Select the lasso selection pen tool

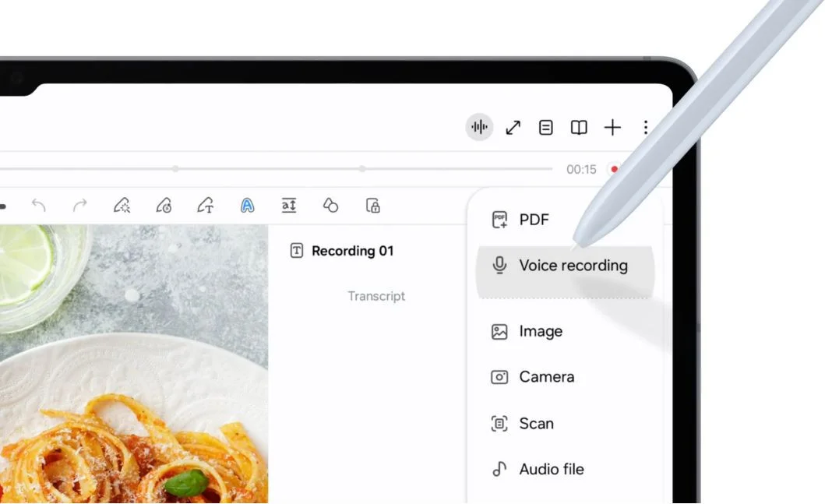click(122, 205)
